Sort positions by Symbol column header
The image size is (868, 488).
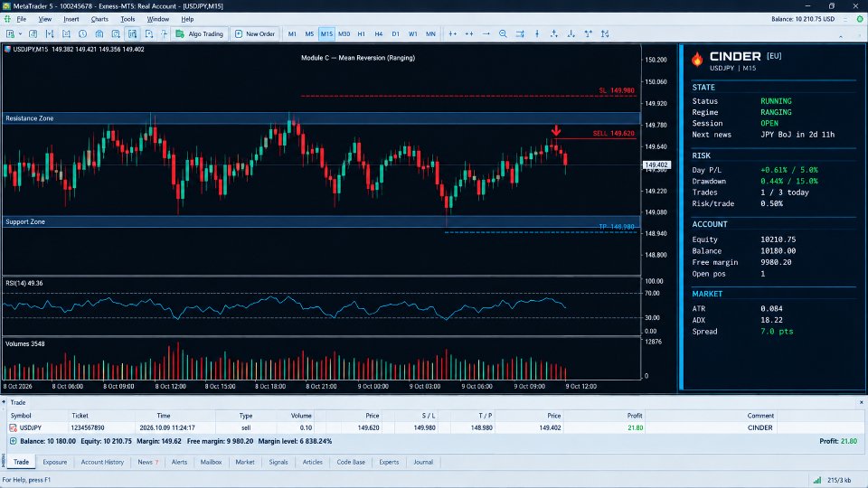21,416
